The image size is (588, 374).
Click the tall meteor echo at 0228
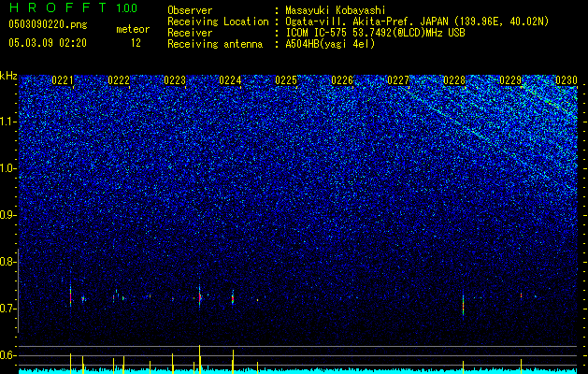(x=463, y=304)
